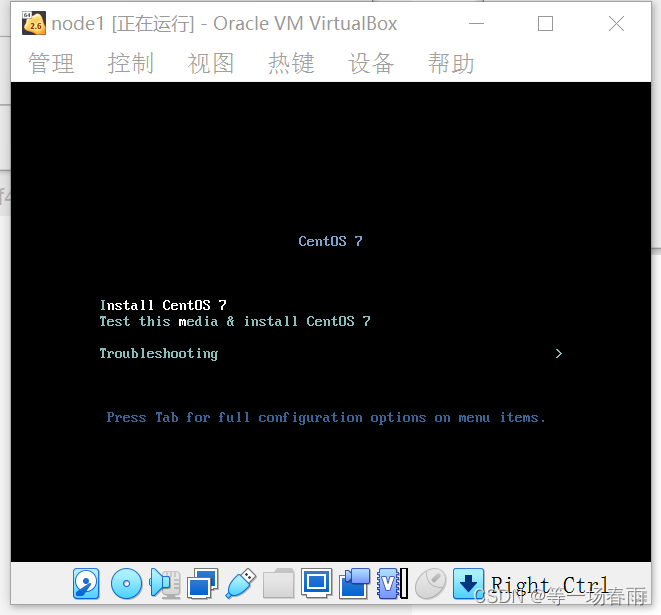The height and width of the screenshot is (615, 661).
Task: Maximize the node1 VirtualBox window
Action: (545, 24)
